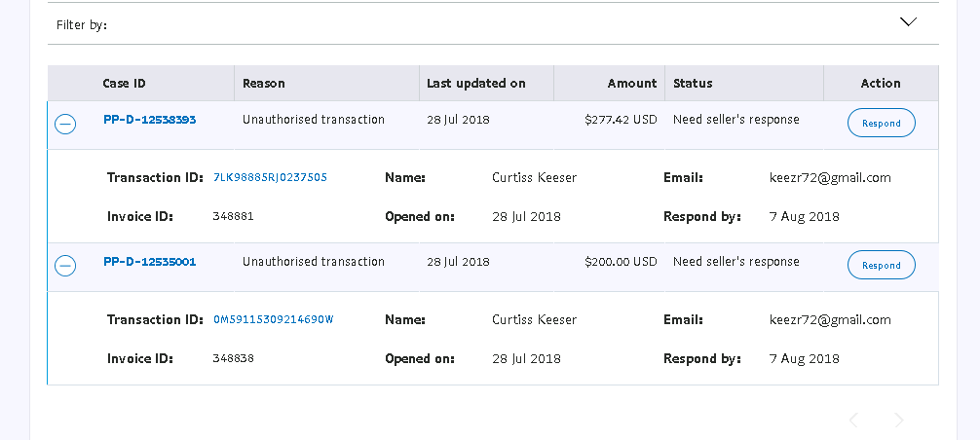Sort by Last updated on column

click(x=476, y=84)
